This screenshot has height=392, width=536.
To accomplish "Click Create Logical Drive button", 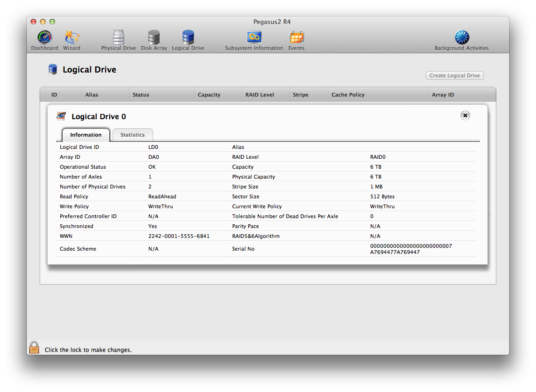I will (455, 75).
